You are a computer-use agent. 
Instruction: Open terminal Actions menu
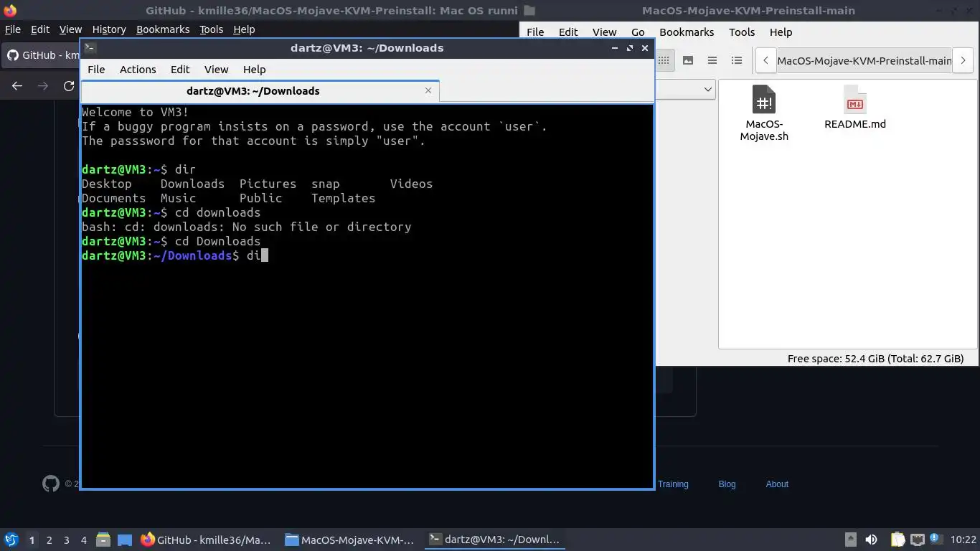coord(138,70)
